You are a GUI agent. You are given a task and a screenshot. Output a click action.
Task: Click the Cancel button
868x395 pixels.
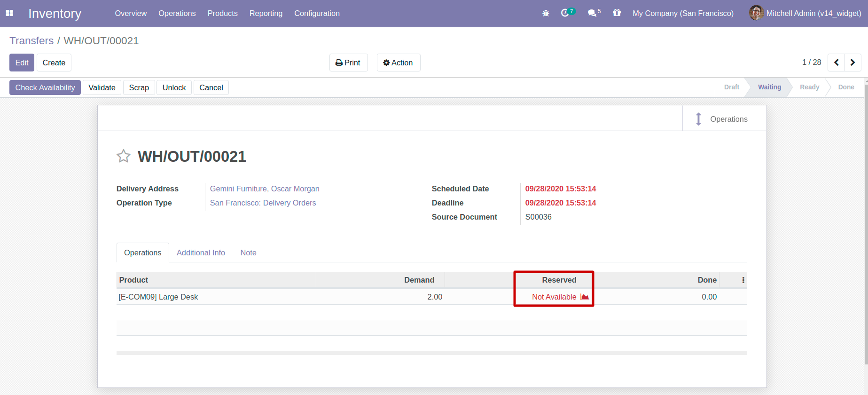coord(211,87)
